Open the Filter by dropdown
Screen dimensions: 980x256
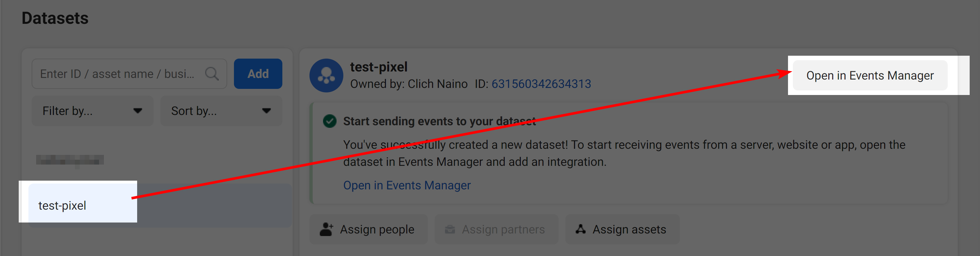(x=92, y=111)
